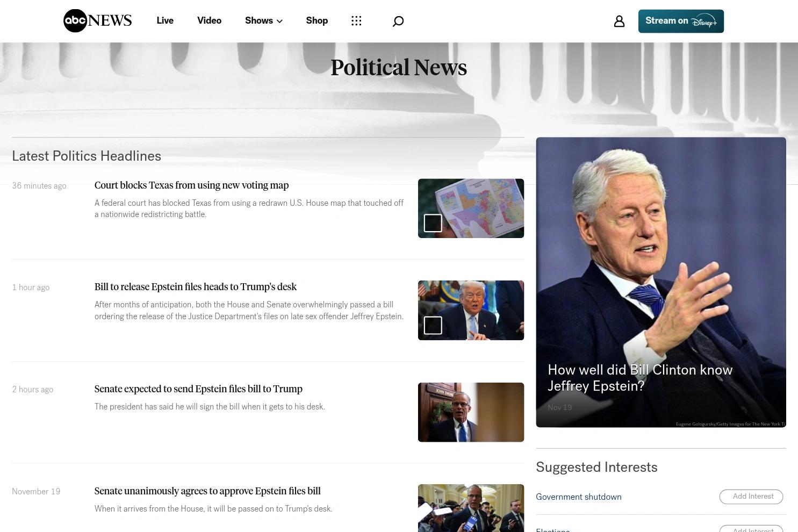Click the 'November 19' date label

36,491
